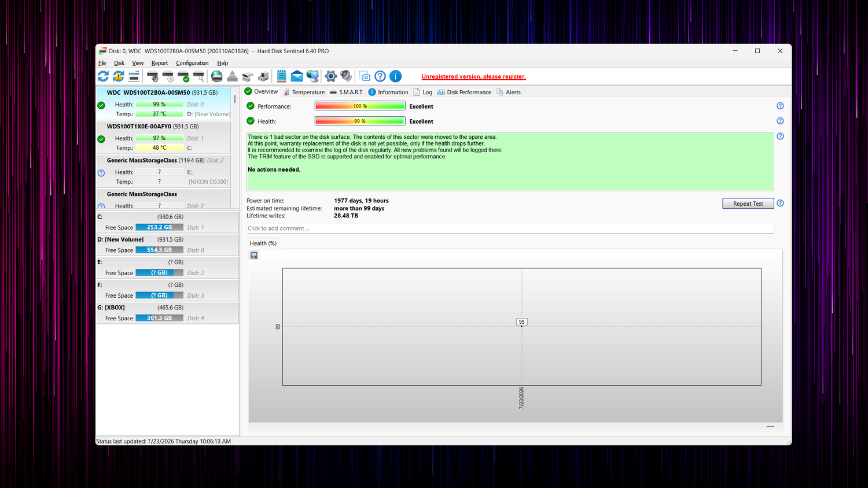The width and height of the screenshot is (868, 488).
Task: Open the Configuration gear icon in toolbar
Action: [331, 76]
